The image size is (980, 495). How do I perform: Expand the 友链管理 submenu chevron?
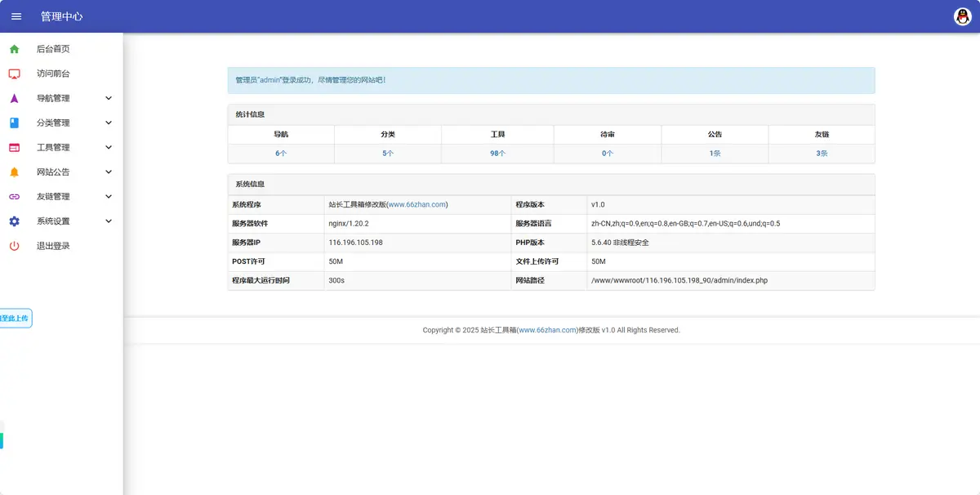(109, 196)
